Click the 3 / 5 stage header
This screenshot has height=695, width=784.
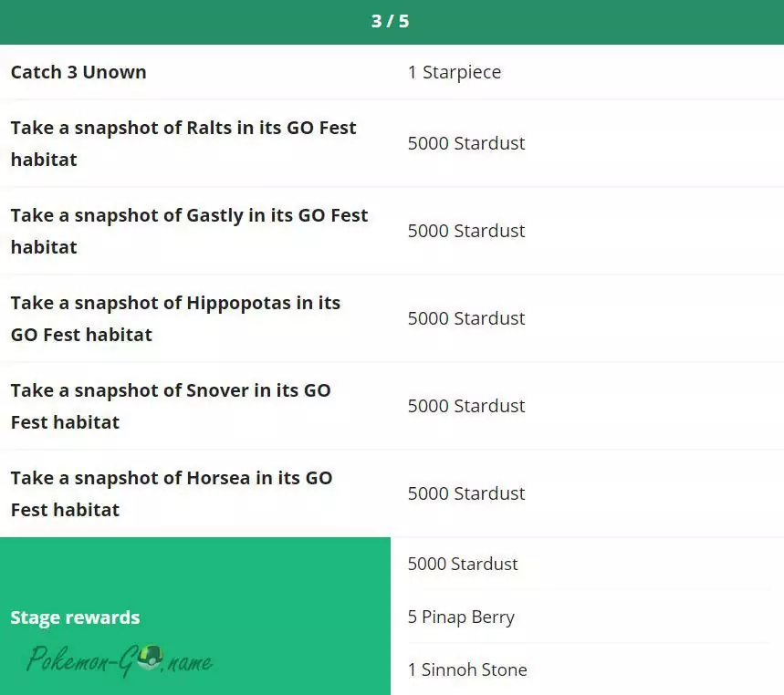click(x=391, y=21)
